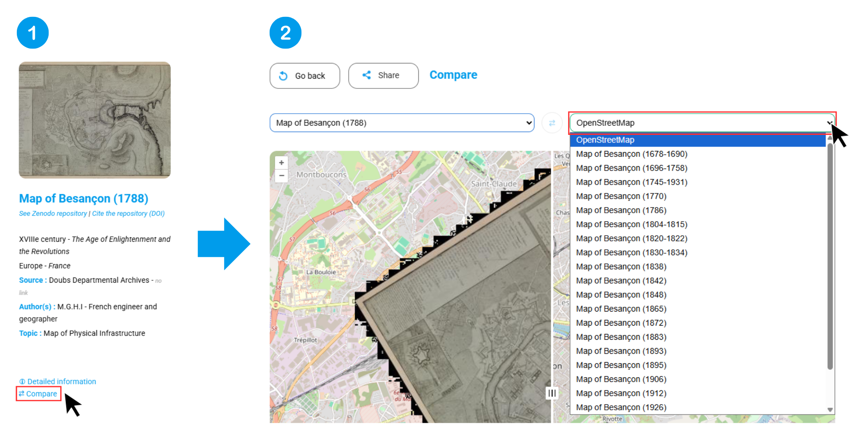
Task: Zoom out on the map
Action: coord(281,175)
